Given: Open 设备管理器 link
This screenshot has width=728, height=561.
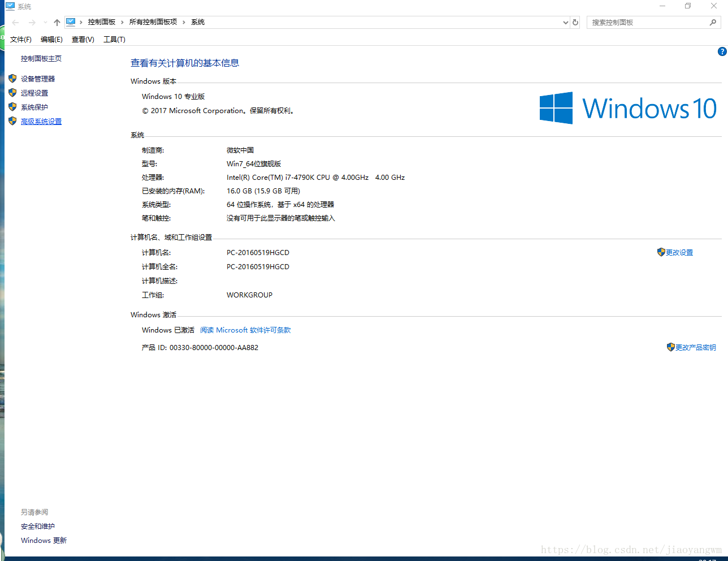Looking at the screenshot, I should coord(38,79).
